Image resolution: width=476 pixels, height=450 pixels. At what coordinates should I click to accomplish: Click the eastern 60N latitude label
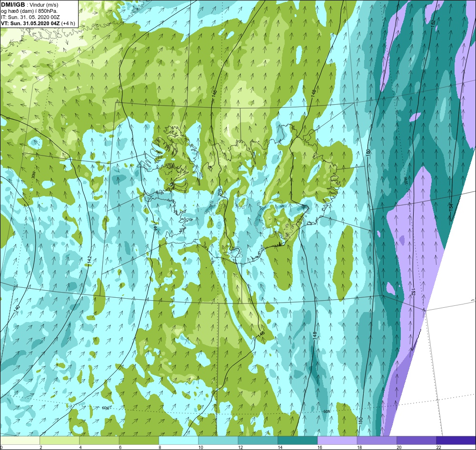coord(327,411)
